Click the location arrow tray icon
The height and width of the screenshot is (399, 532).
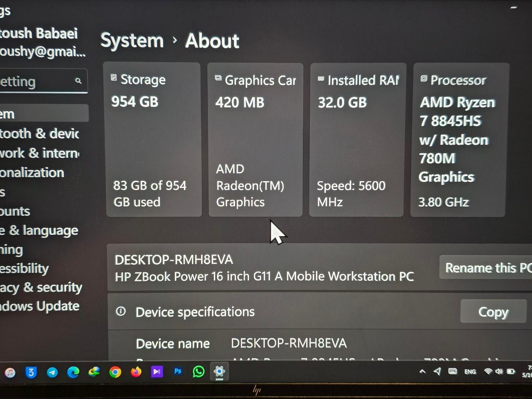click(x=437, y=371)
